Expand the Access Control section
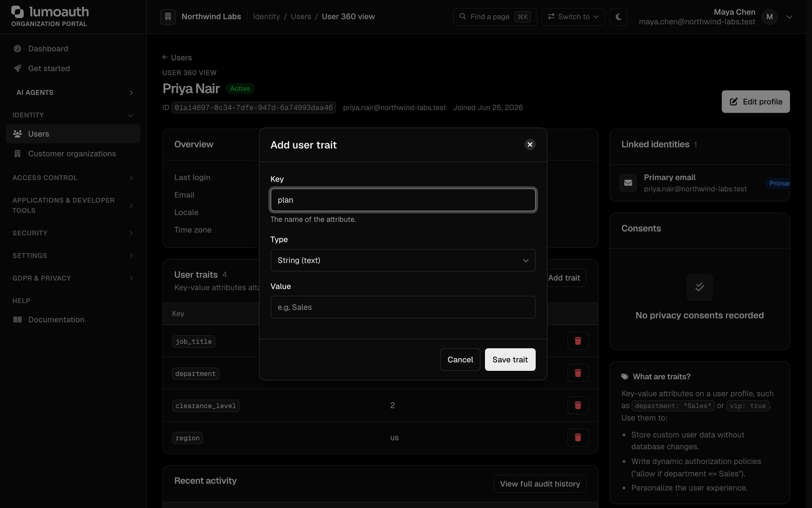 73,178
